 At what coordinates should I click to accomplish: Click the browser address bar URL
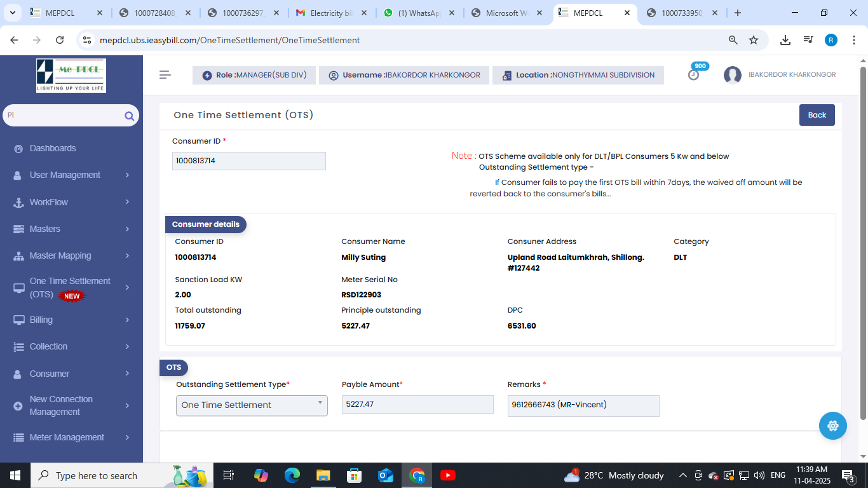pyautogui.click(x=230, y=40)
